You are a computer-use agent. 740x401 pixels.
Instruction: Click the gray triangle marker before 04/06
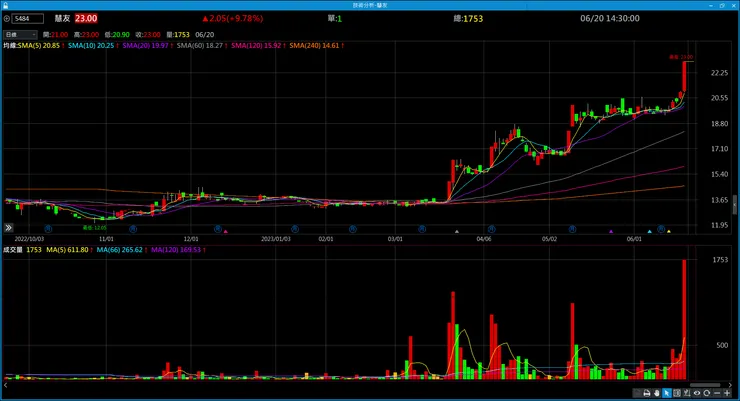point(456,231)
